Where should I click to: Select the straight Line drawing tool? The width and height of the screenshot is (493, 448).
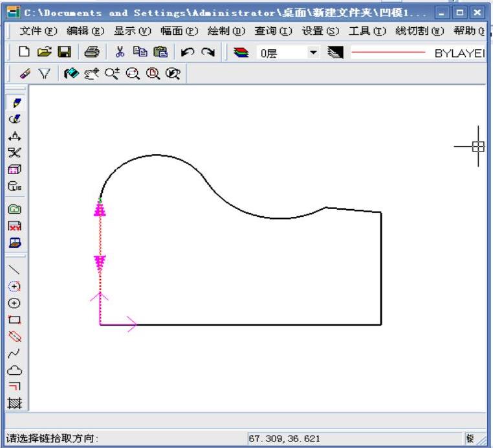(14, 270)
